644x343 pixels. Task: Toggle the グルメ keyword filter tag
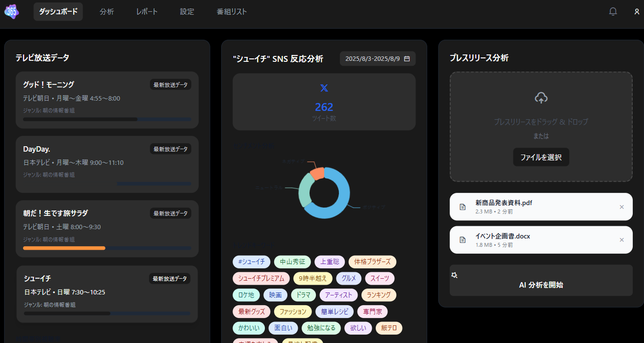coord(348,278)
